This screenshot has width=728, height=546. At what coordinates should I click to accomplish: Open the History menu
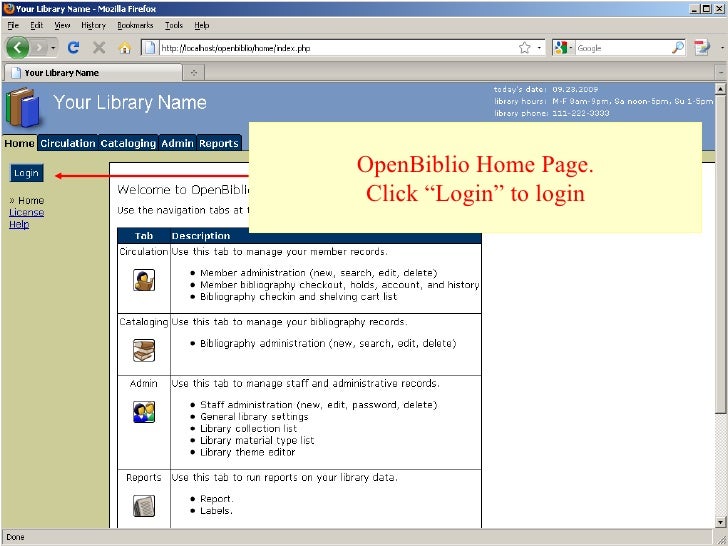(93, 26)
